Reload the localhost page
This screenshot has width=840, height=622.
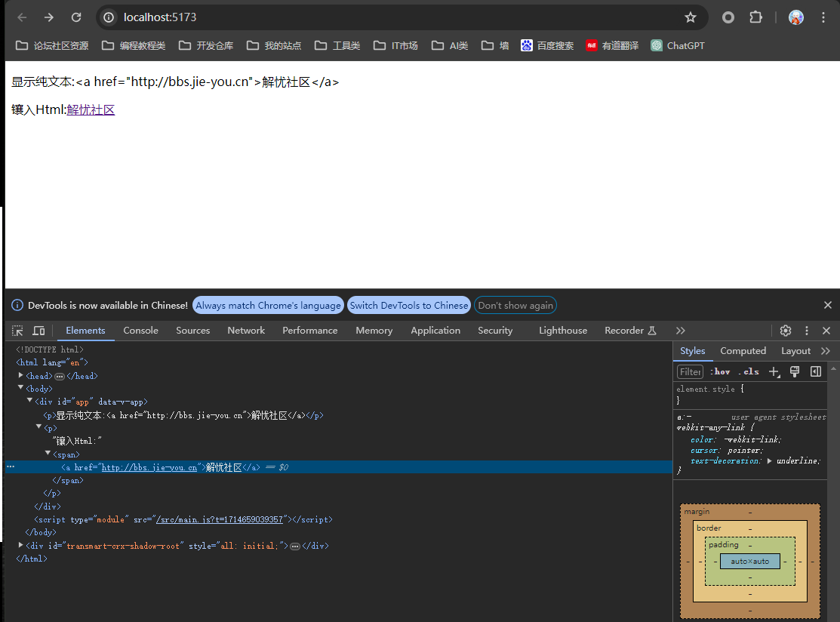pyautogui.click(x=76, y=17)
